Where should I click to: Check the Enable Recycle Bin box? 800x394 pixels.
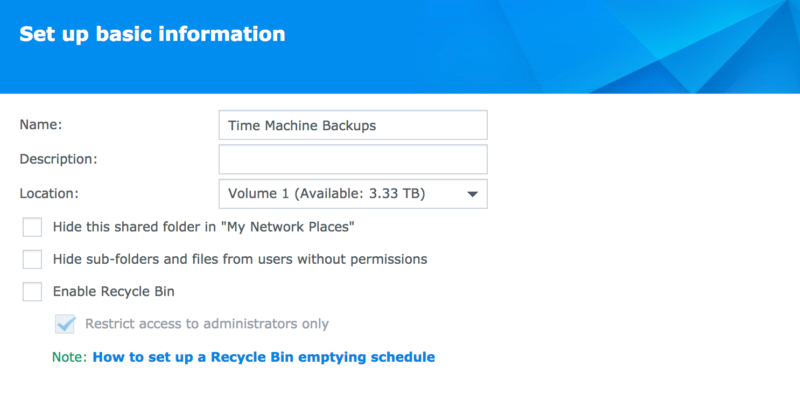(x=32, y=291)
